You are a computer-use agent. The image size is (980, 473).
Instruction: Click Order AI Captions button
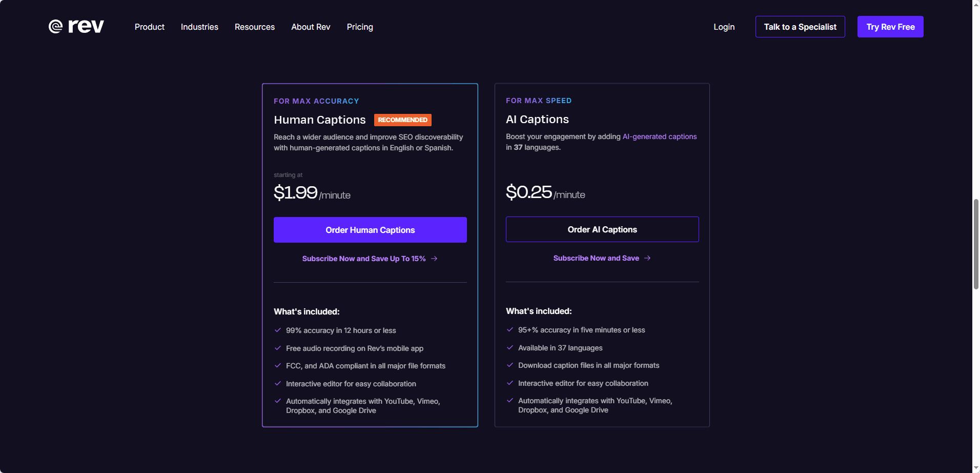pyautogui.click(x=602, y=229)
